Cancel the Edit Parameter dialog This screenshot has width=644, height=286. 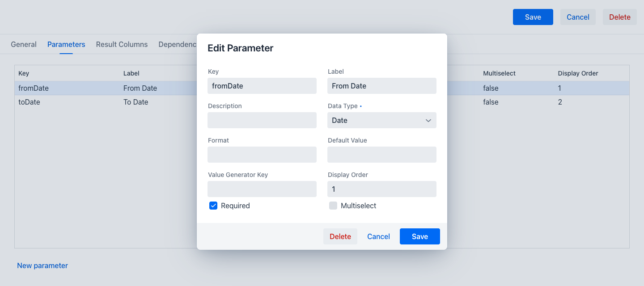coord(378,236)
